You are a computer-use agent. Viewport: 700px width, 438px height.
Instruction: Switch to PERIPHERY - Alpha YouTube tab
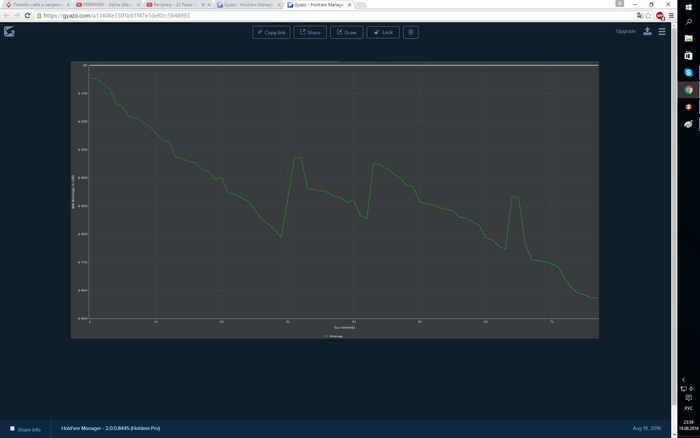107,4
